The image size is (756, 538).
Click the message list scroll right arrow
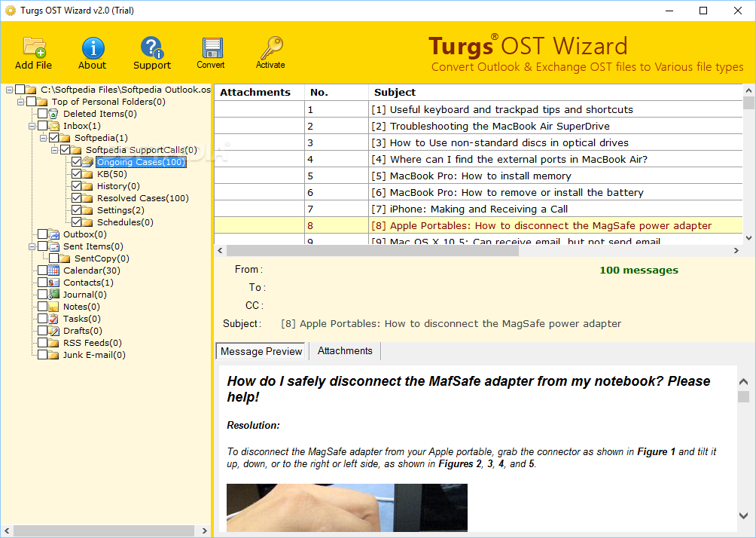tap(736, 250)
